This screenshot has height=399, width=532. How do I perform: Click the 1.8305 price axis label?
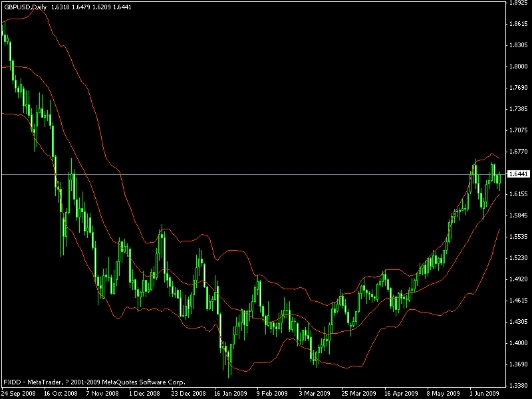pyautogui.click(x=519, y=45)
